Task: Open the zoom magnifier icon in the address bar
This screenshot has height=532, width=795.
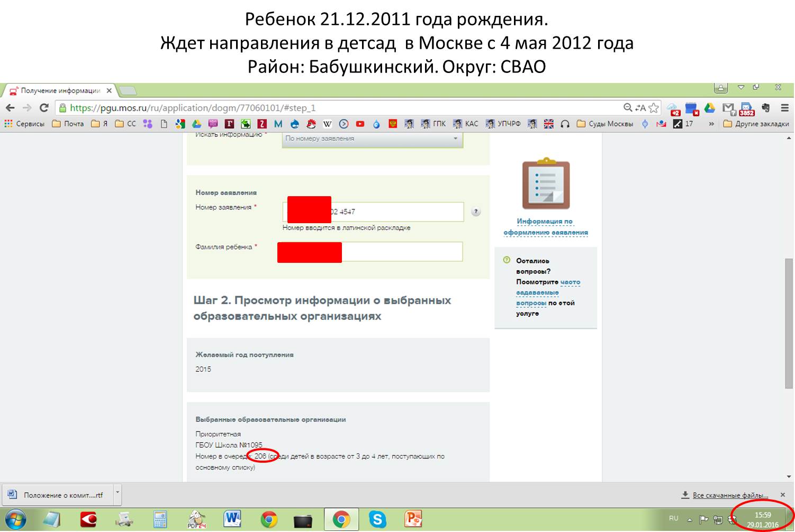Action: 628,108
